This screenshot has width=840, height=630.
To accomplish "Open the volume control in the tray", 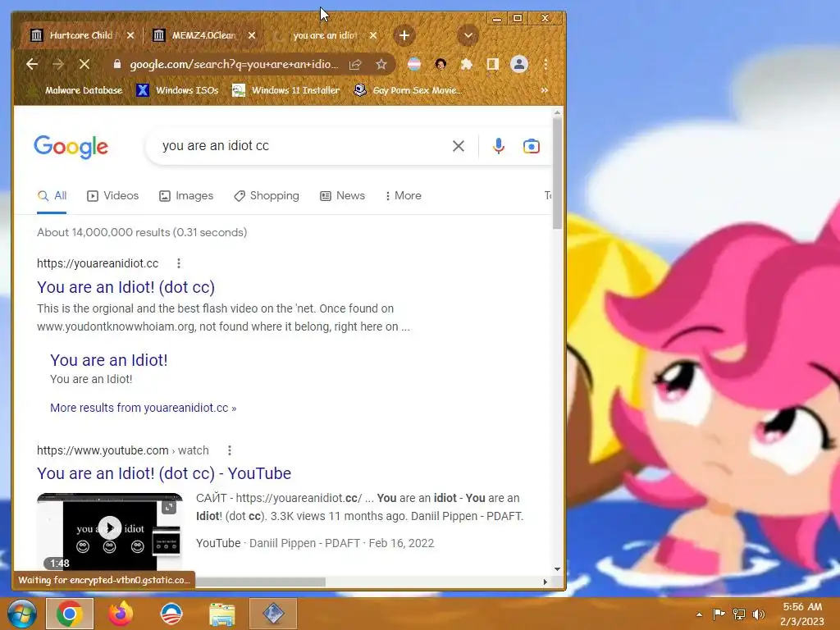I will pos(758,614).
